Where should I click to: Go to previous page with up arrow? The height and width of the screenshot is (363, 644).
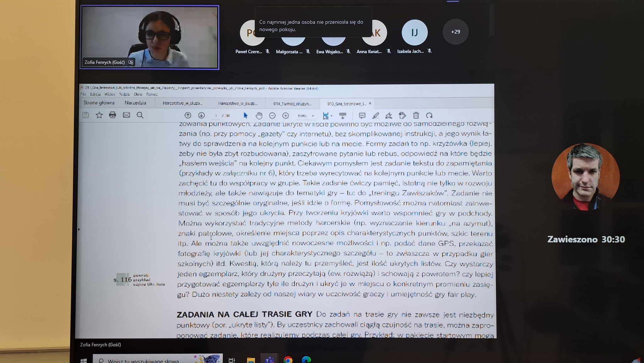(188, 115)
